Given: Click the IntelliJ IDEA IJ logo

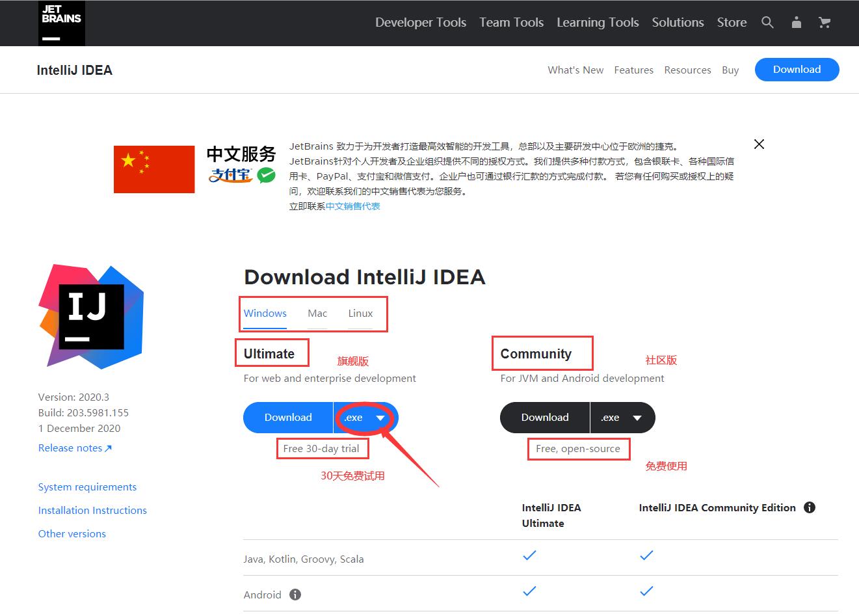Looking at the screenshot, I should coord(91,317).
